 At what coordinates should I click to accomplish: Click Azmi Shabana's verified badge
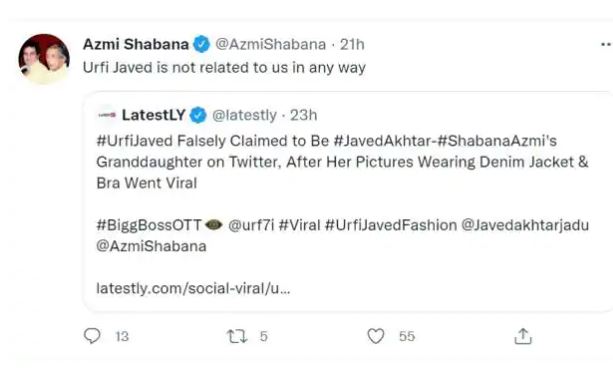[x=202, y=44]
